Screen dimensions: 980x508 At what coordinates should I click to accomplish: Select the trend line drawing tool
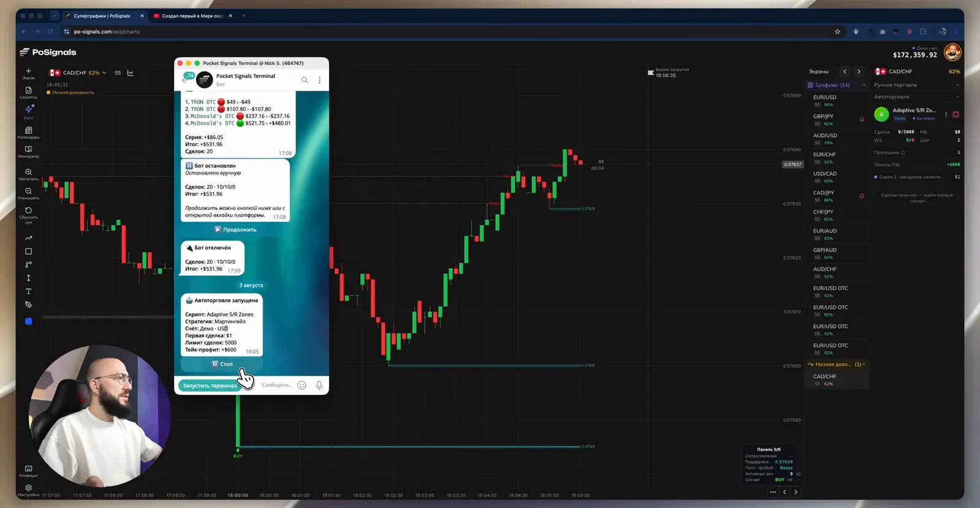pyautogui.click(x=28, y=238)
